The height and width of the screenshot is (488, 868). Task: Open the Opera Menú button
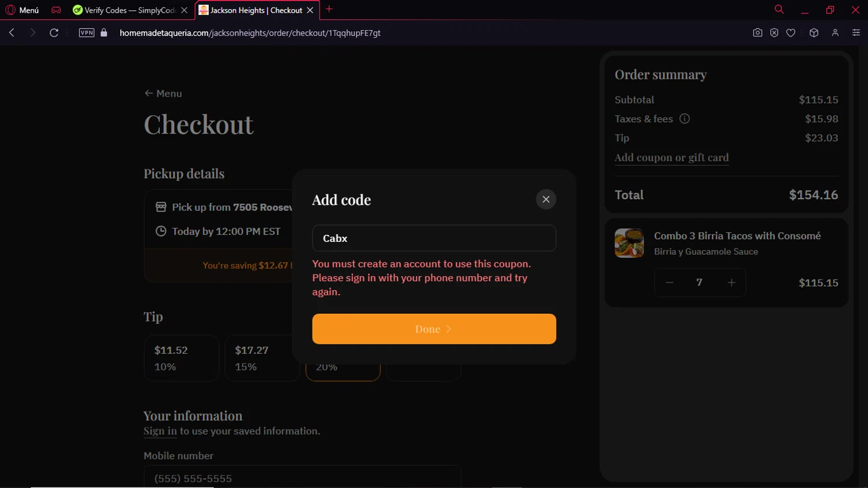pyautogui.click(x=23, y=10)
